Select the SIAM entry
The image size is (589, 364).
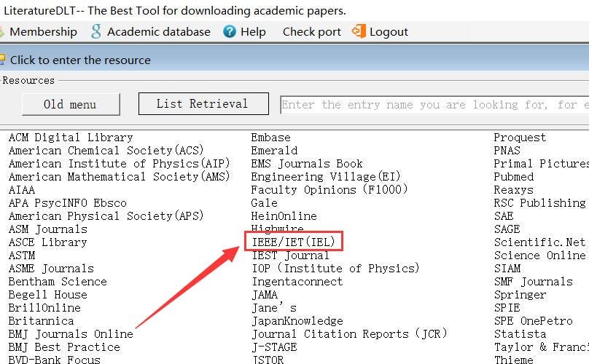[507, 269]
